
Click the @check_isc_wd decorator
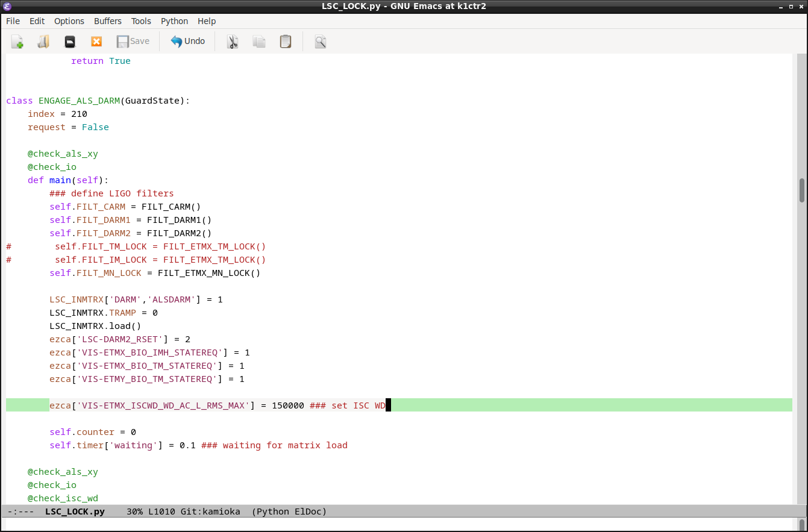coord(63,498)
